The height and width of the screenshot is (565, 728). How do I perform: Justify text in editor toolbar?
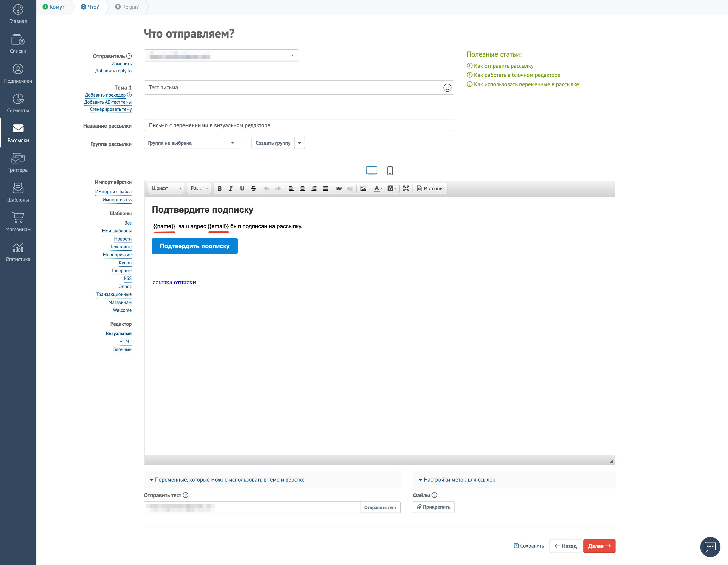(325, 188)
